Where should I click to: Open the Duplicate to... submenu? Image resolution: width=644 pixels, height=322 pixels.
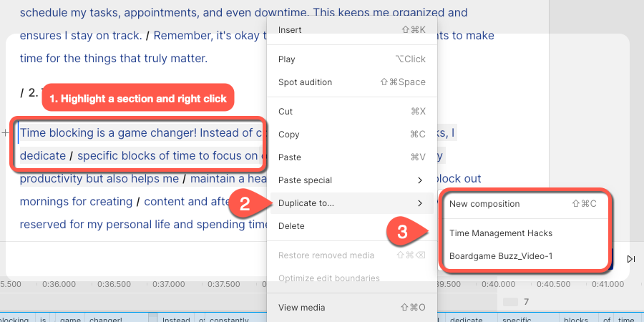coord(351,203)
